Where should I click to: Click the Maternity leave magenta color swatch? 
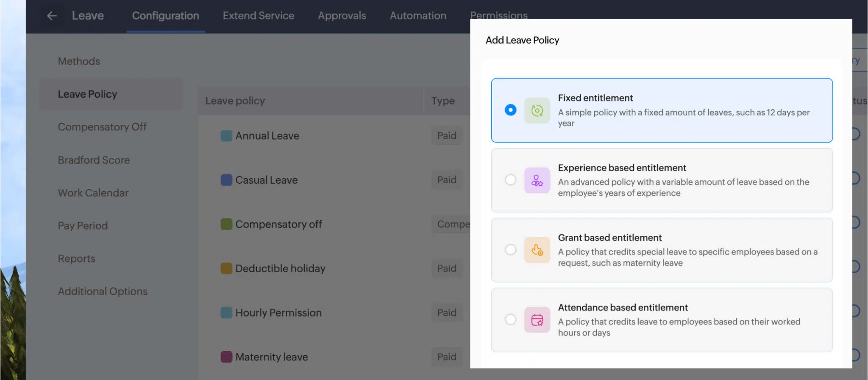[x=226, y=357]
